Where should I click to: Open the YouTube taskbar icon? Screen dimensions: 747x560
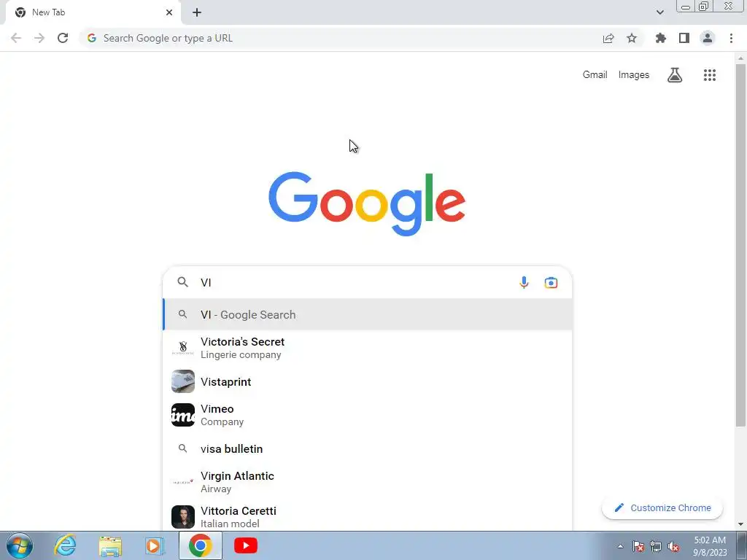[246, 545]
